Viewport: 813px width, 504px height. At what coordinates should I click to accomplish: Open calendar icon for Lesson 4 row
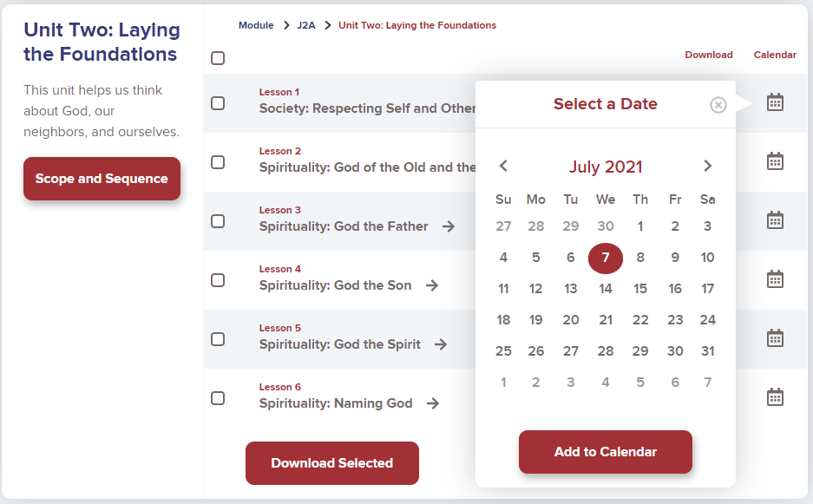[x=775, y=279]
